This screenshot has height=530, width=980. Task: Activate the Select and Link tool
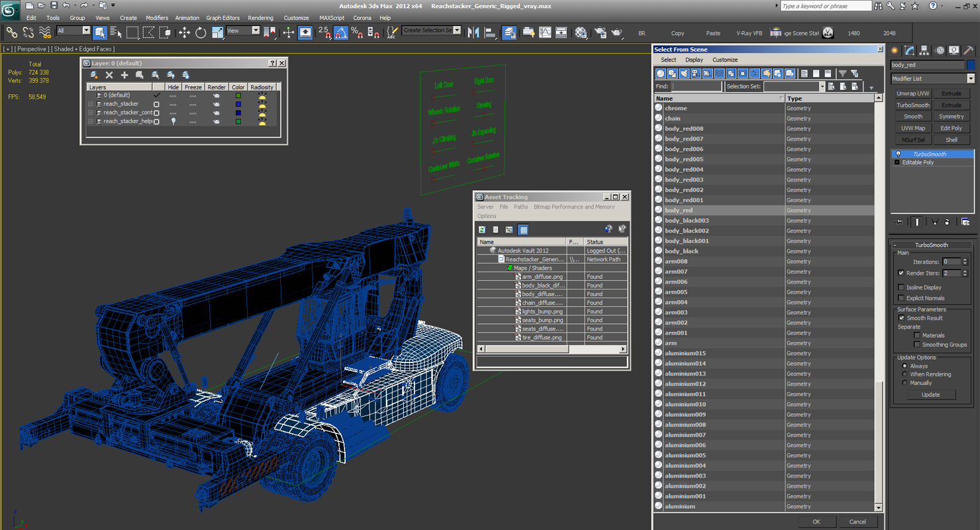point(11,32)
